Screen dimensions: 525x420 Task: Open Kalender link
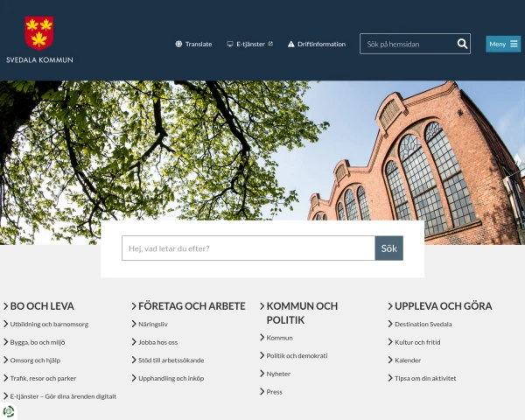coord(408,360)
